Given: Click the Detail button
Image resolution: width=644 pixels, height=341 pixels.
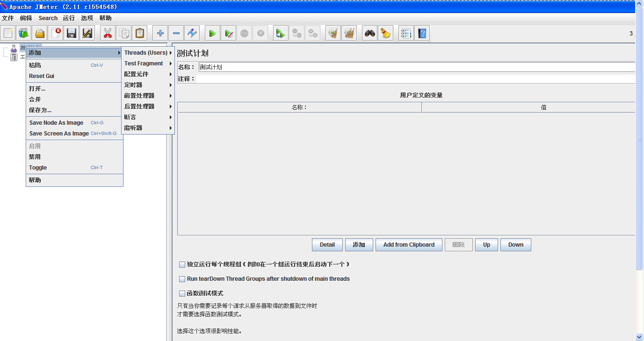Looking at the screenshot, I should [327, 245].
